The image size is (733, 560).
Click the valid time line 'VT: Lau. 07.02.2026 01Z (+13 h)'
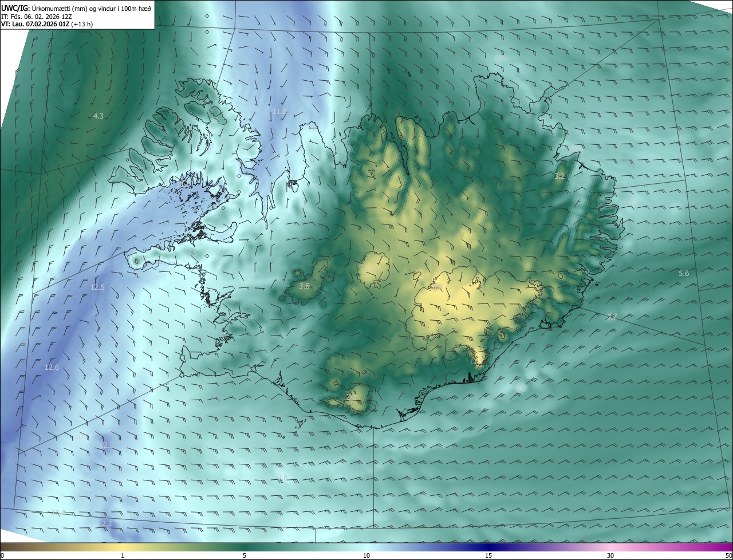click(x=47, y=24)
